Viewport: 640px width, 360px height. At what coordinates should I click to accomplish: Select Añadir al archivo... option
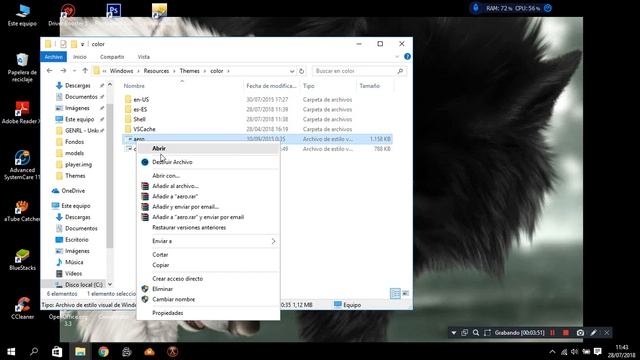(x=208, y=186)
